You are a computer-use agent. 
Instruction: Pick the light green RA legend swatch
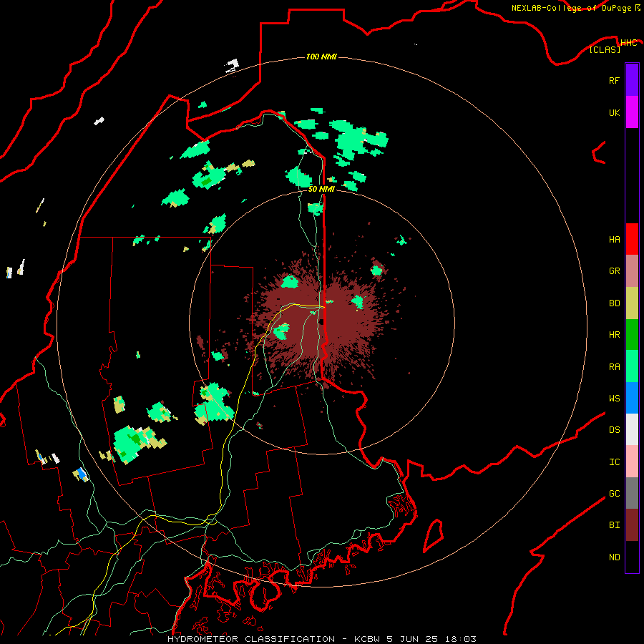[x=632, y=366]
